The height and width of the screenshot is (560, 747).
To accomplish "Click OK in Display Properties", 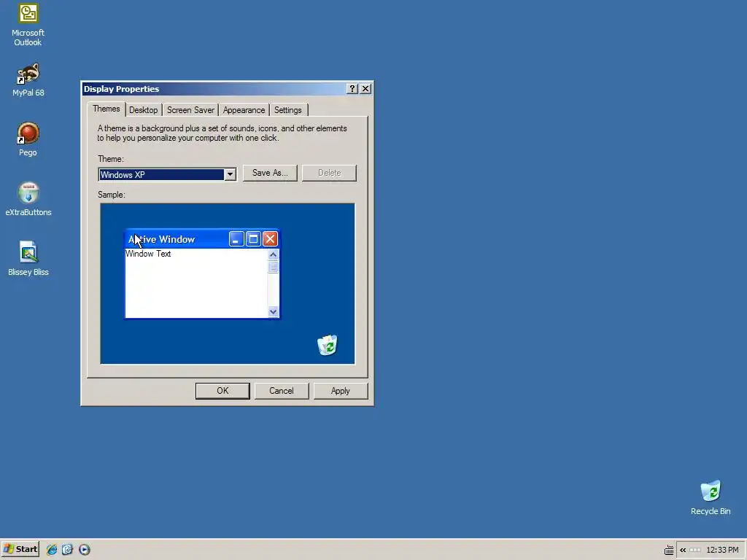I will coord(222,391).
